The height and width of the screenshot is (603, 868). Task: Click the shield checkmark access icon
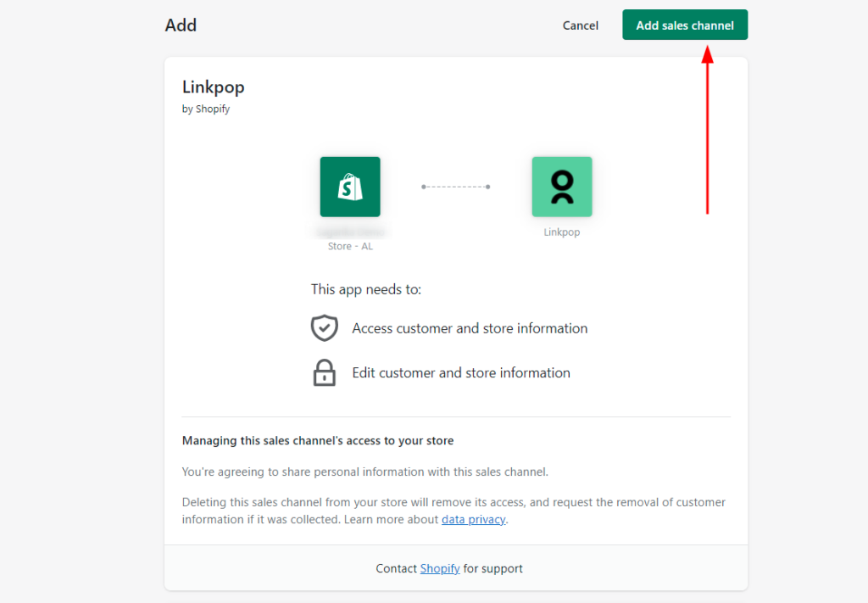pos(325,328)
